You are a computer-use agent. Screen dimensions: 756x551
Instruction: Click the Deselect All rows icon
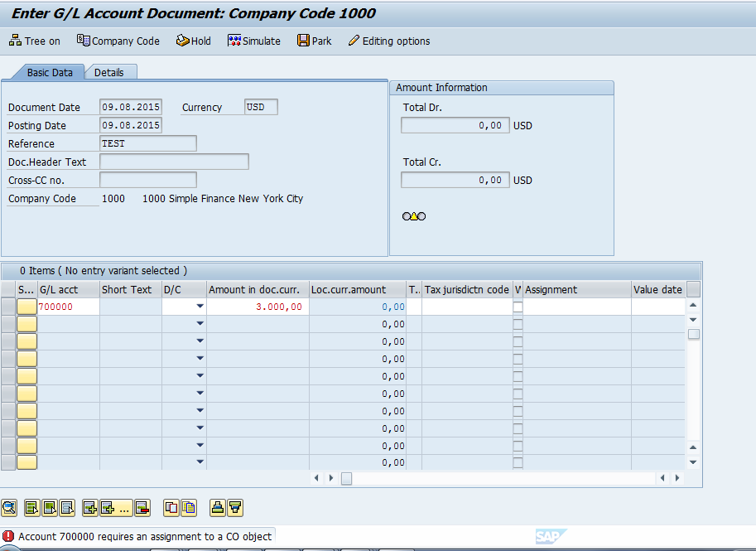(67, 508)
